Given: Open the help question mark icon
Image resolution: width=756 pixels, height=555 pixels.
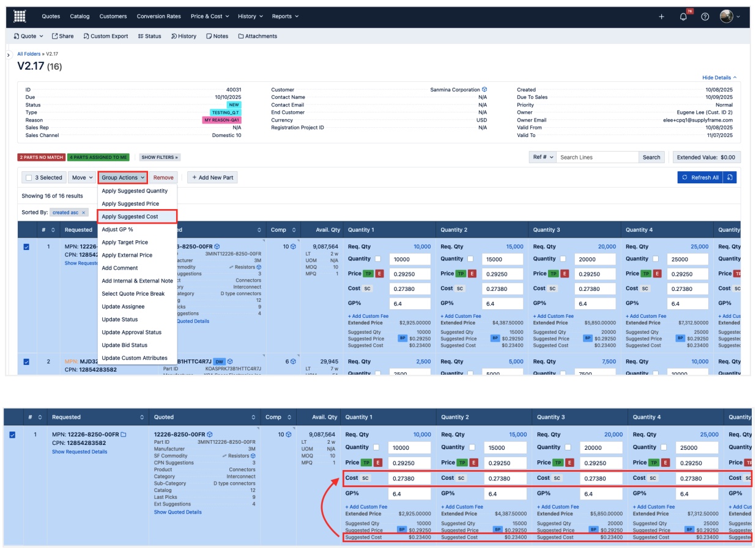Looking at the screenshot, I should pos(705,17).
